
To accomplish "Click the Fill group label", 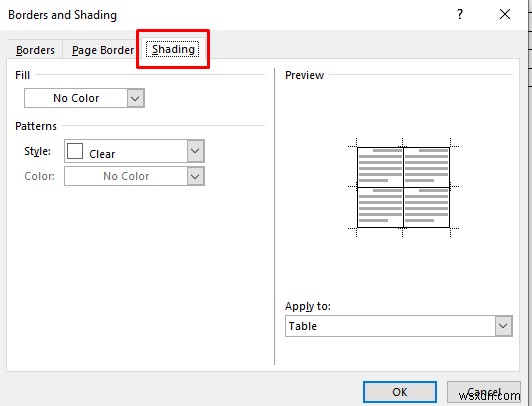I will (x=22, y=75).
